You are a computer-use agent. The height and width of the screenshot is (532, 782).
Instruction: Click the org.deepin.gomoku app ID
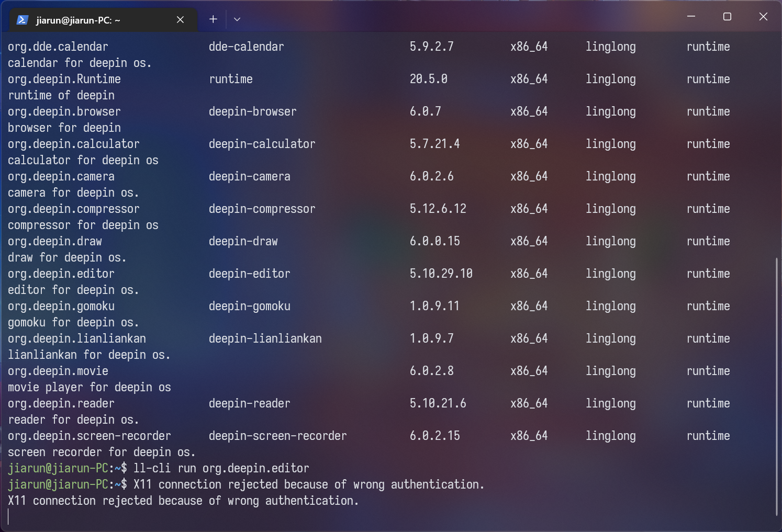pyautogui.click(x=61, y=306)
